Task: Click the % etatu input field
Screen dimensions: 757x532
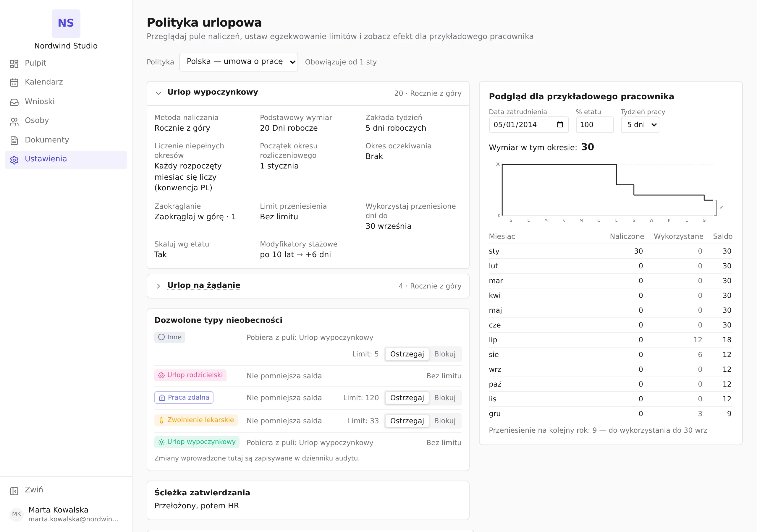Action: (x=595, y=125)
